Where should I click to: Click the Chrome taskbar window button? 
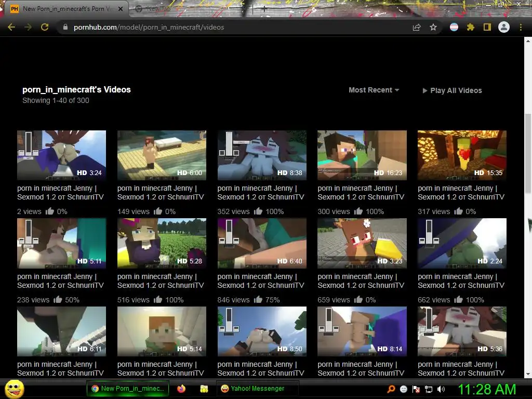[129, 389]
